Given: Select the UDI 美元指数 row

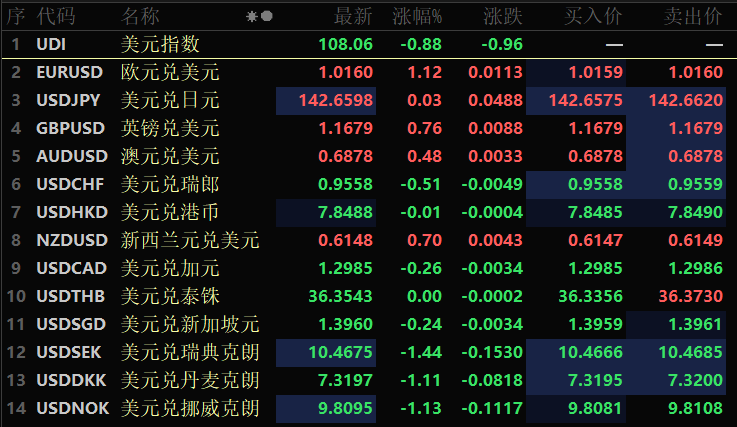Looking at the screenshot, I should 160,45.
